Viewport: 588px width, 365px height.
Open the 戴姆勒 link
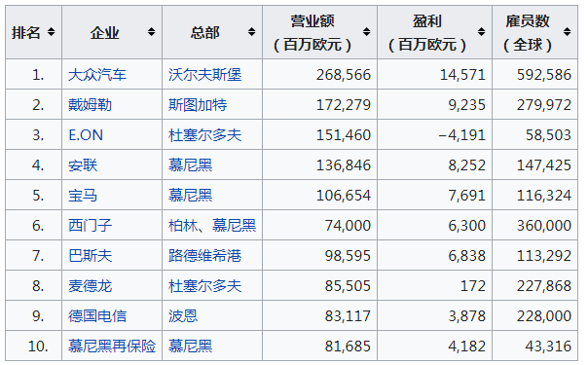coord(90,104)
